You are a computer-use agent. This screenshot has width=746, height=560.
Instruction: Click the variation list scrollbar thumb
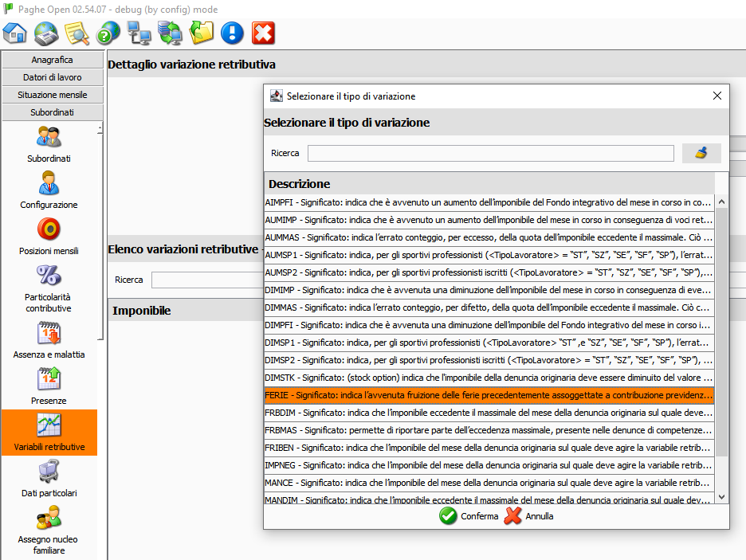coord(721,332)
